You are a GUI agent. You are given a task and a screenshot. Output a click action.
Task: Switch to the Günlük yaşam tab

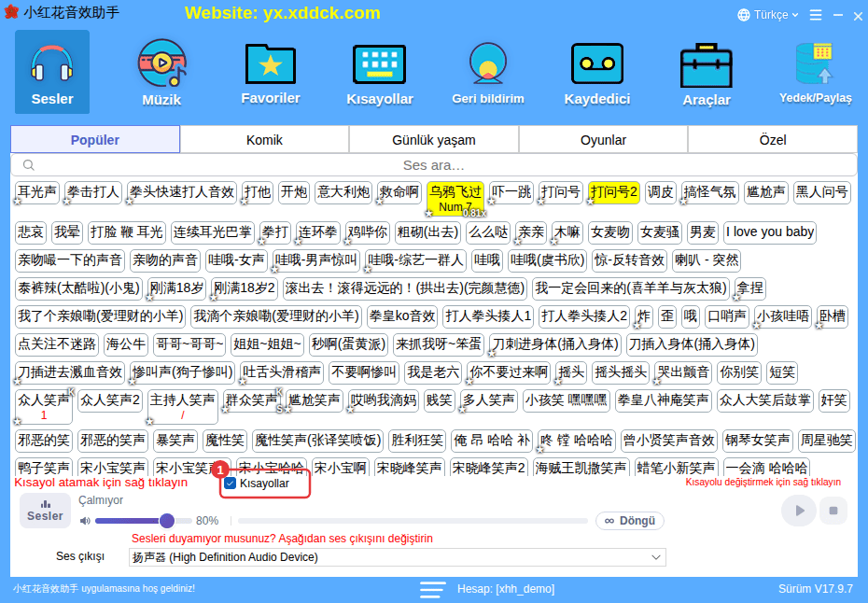point(434,139)
